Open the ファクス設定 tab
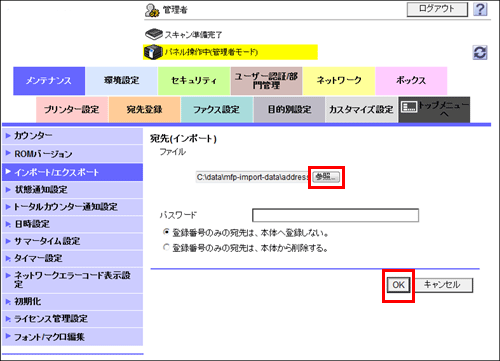This screenshot has width=500, height=361. pos(217,109)
